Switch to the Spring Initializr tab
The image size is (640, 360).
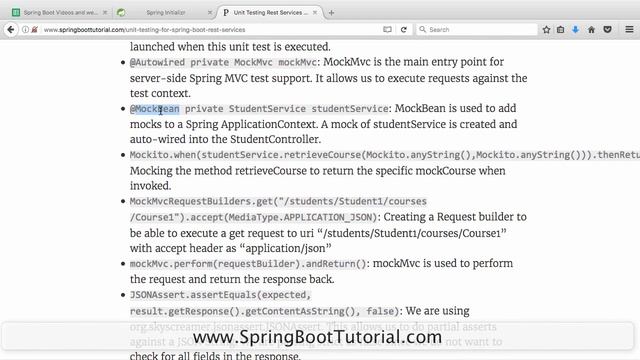pyautogui.click(x=165, y=13)
